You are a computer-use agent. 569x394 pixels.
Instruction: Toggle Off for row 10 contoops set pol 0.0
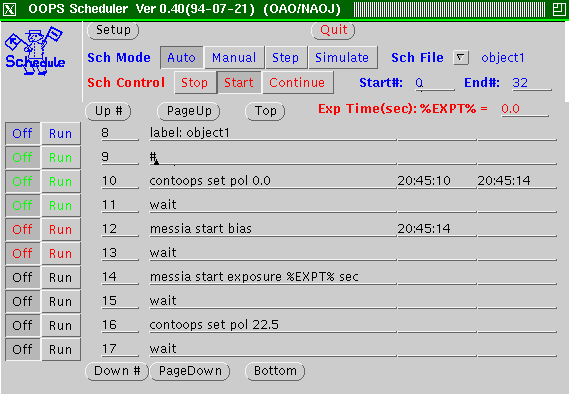tap(22, 181)
